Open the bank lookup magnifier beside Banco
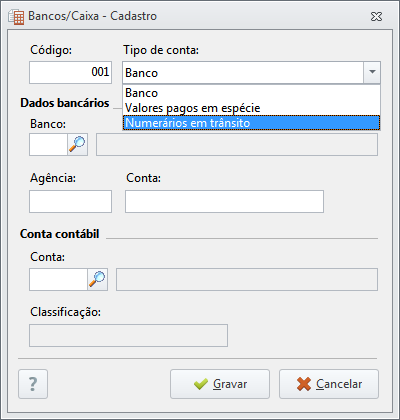Viewport: 400px width, 420px height. click(x=77, y=145)
